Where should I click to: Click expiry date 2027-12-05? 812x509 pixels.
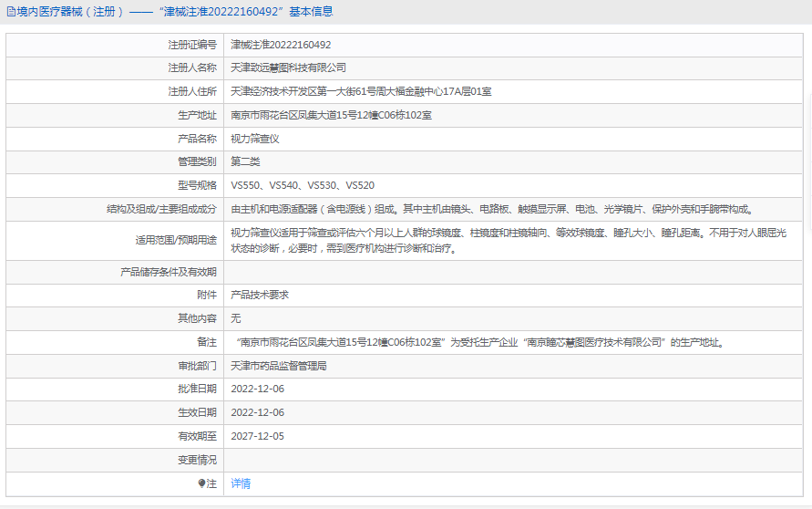257,436
